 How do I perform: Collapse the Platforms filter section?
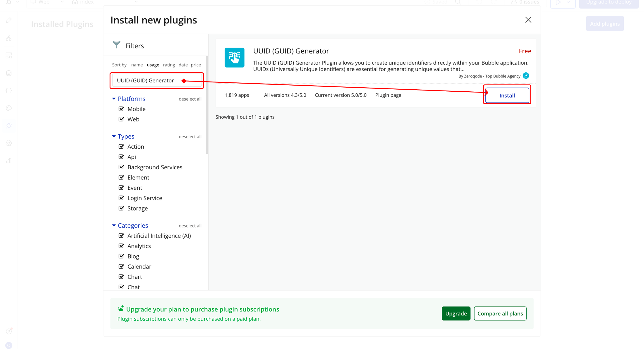(114, 99)
